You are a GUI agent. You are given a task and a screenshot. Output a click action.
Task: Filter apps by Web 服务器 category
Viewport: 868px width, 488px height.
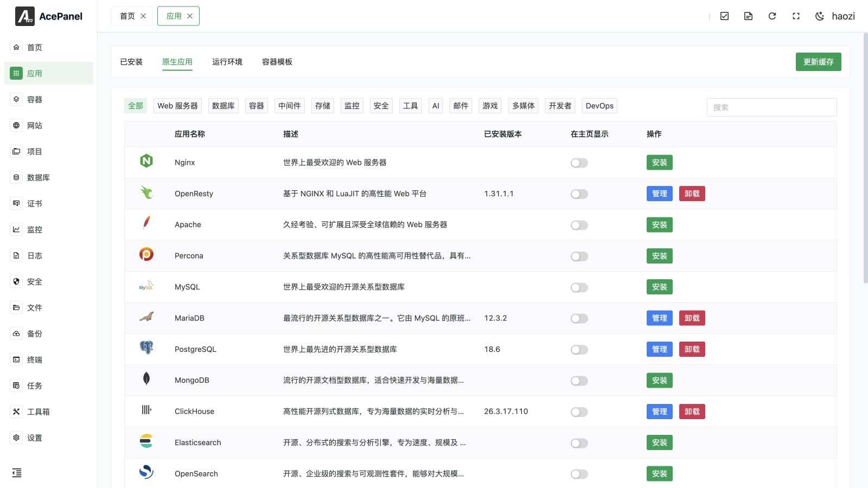pos(178,106)
